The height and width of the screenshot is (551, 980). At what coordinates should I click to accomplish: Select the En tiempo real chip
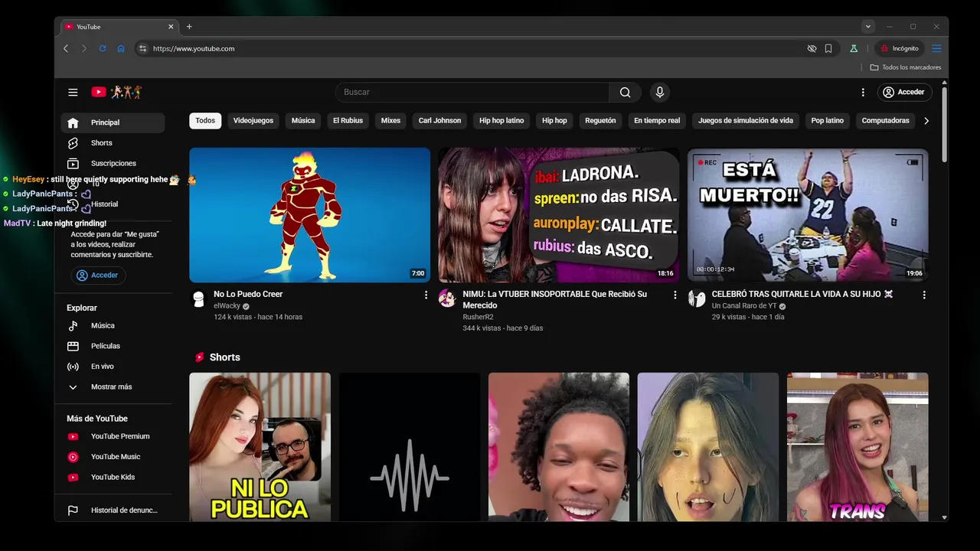coord(657,121)
